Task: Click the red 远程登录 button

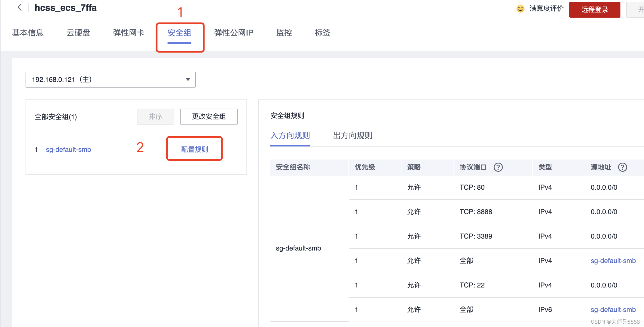Action: click(595, 10)
